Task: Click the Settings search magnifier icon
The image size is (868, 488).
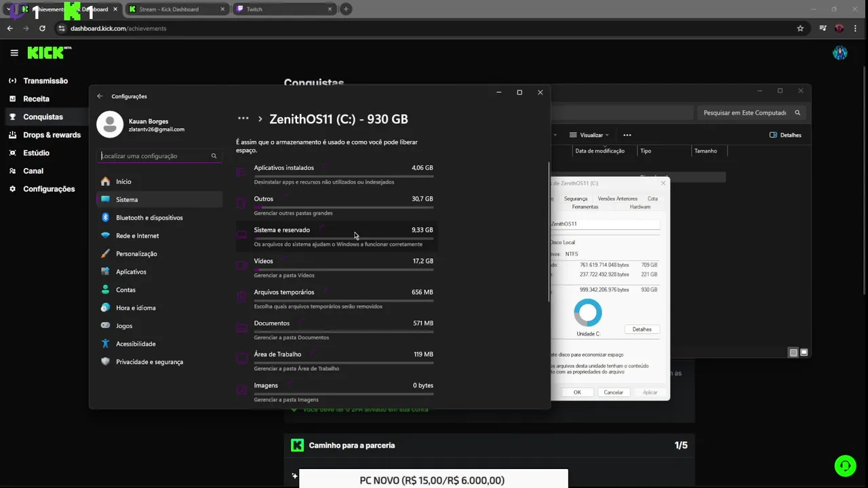Action: coord(214,156)
